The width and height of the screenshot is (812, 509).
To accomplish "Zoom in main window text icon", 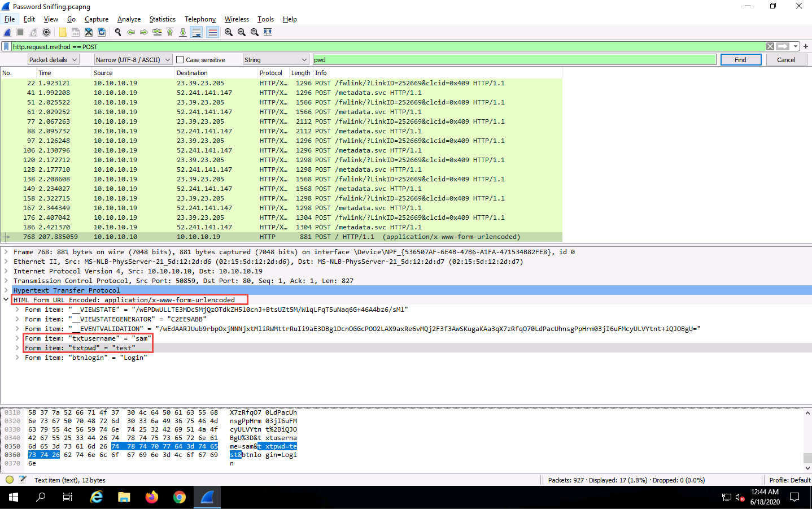I will 228,32.
